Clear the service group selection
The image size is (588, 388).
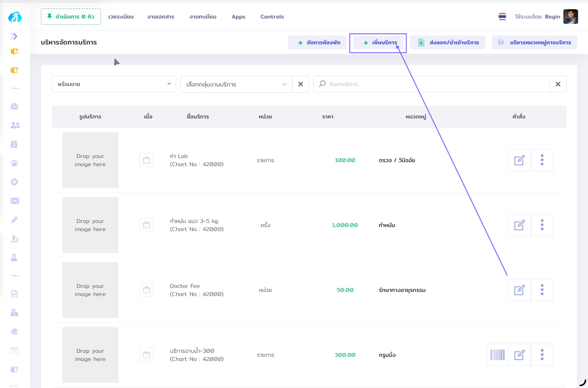[300, 84]
